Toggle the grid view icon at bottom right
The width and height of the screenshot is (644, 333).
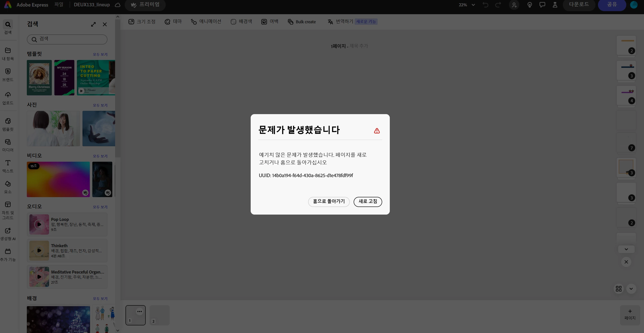619,289
